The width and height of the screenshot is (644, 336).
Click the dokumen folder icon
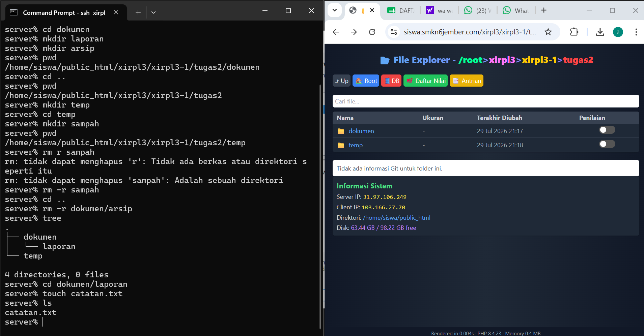[341, 131]
